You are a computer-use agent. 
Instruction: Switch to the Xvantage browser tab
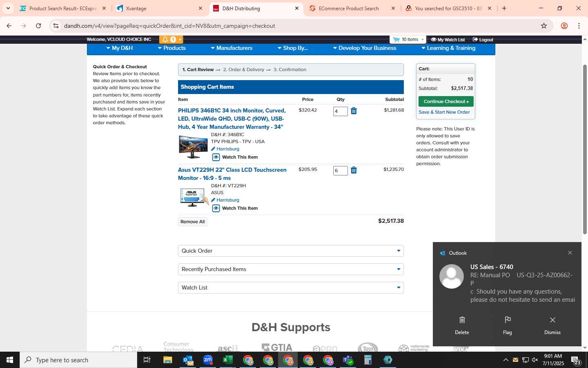[159, 8]
